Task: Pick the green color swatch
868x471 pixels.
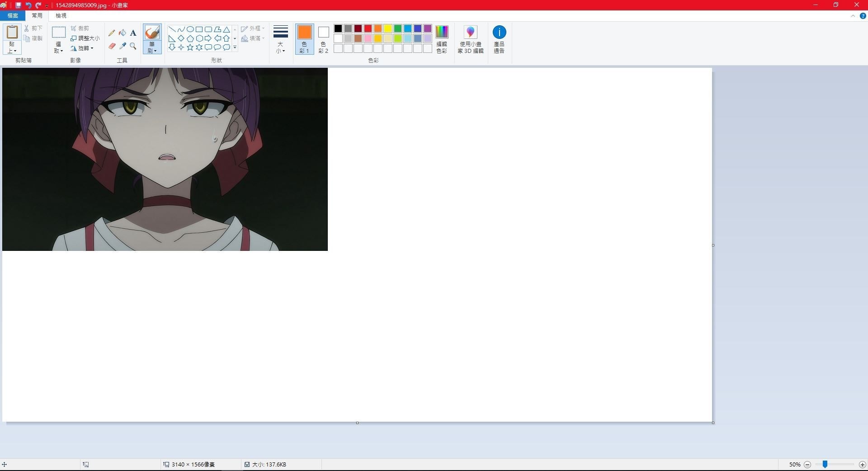Action: click(398, 28)
